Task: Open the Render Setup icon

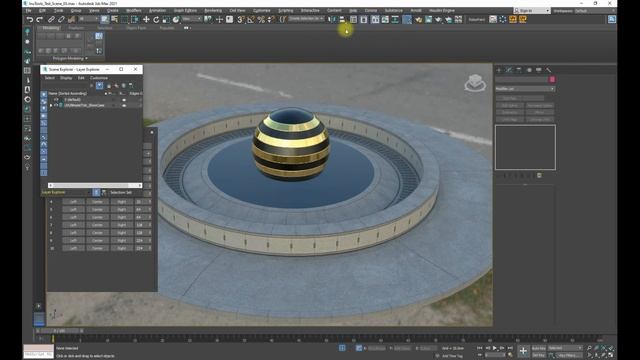Action: [x=418, y=19]
